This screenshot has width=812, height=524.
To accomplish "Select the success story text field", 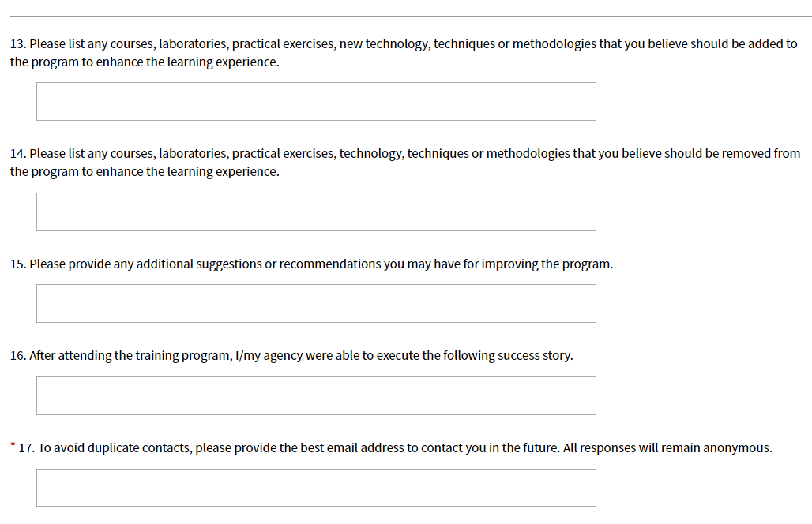I will pos(316,396).
